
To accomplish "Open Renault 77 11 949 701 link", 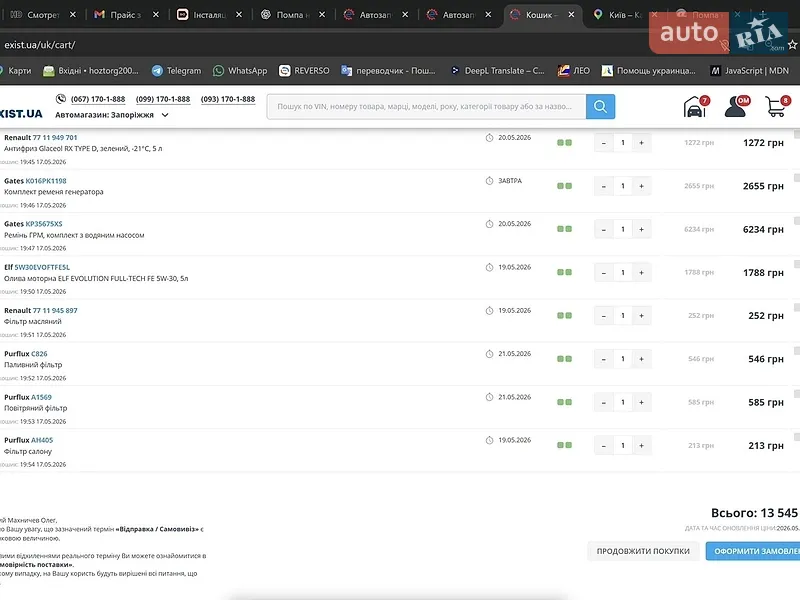I will [x=55, y=138].
